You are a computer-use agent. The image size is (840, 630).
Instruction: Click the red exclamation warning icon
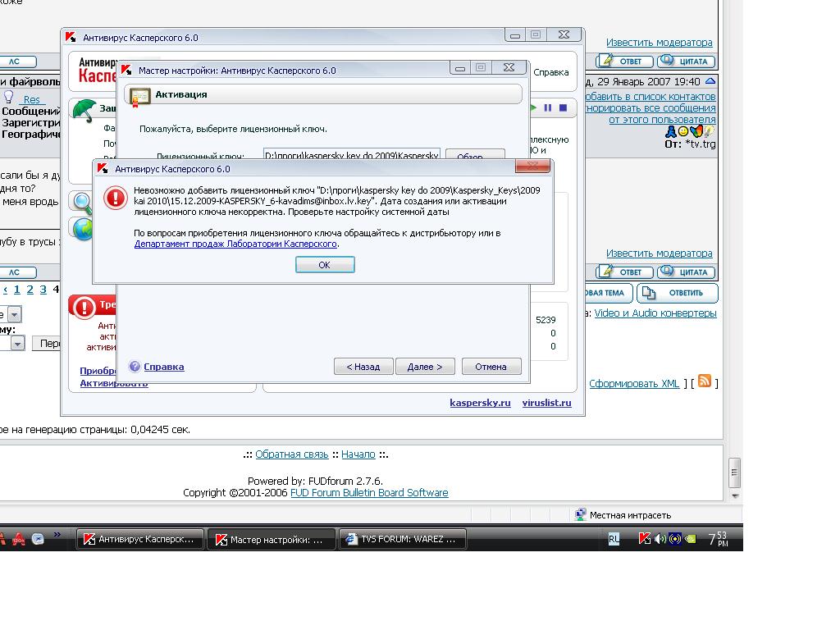tap(83, 307)
